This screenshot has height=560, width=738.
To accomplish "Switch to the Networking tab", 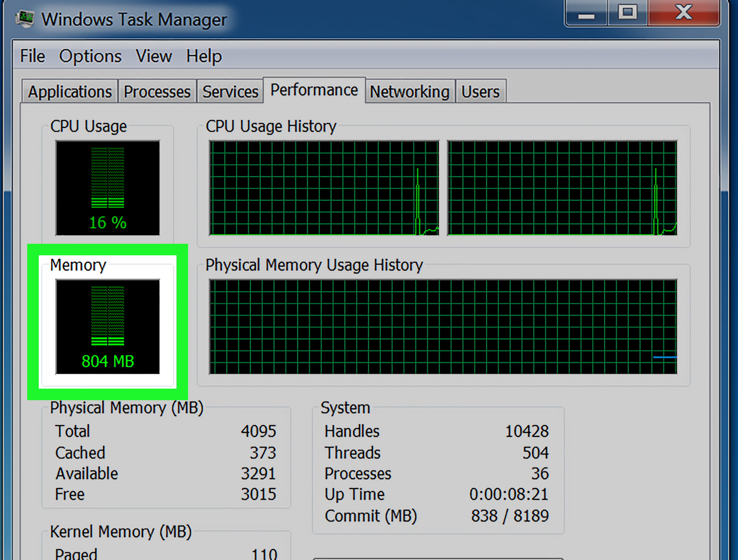I will point(410,91).
